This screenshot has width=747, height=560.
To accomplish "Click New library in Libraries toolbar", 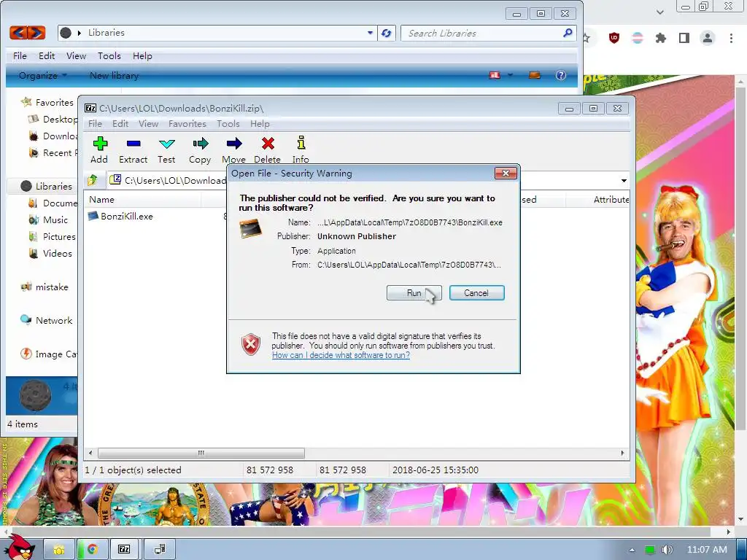I will pos(115,75).
